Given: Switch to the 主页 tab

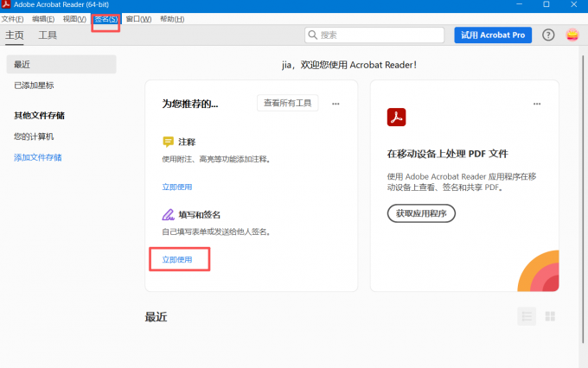Looking at the screenshot, I should click(14, 35).
